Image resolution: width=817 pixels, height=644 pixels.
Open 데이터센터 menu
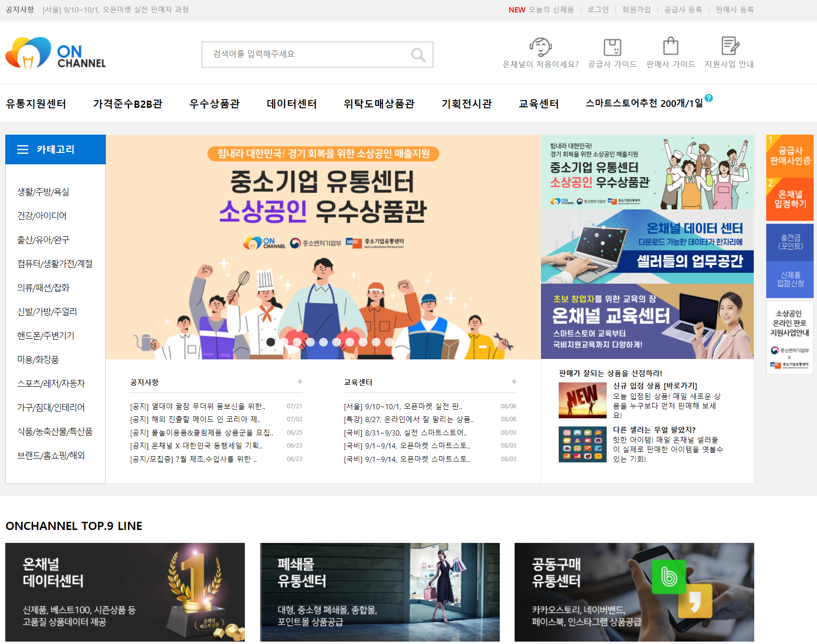tap(291, 103)
